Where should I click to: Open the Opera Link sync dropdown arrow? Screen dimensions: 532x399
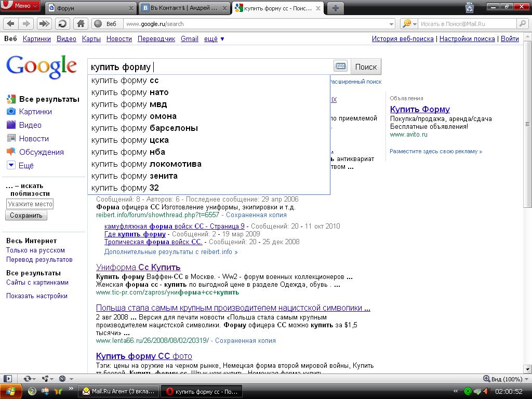[34, 379]
